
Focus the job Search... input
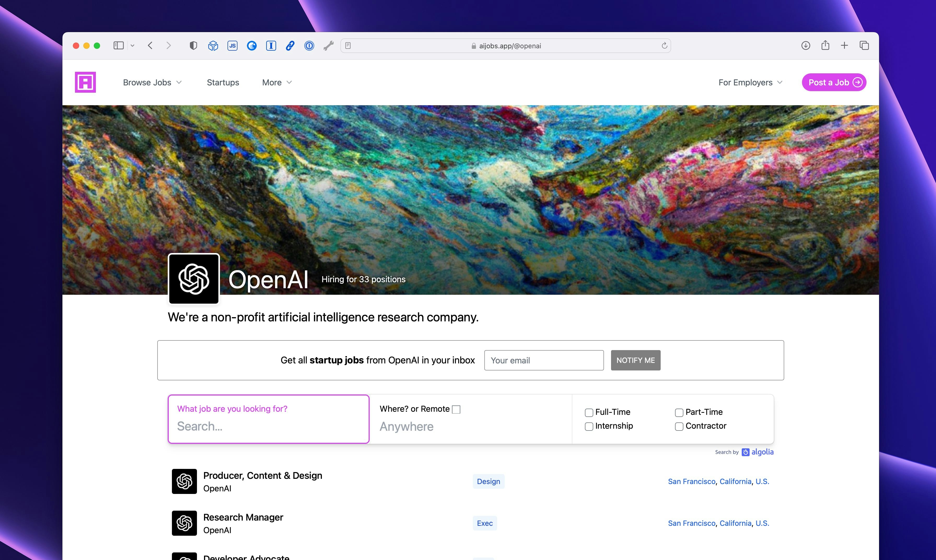pos(269,426)
